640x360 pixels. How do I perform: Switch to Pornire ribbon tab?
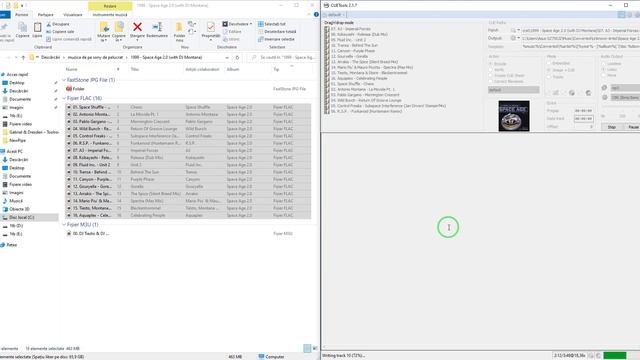(x=22, y=15)
